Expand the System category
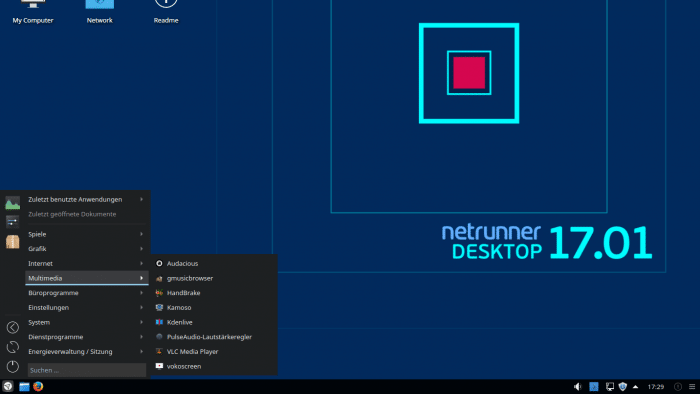The width and height of the screenshot is (700, 394). pos(87,322)
